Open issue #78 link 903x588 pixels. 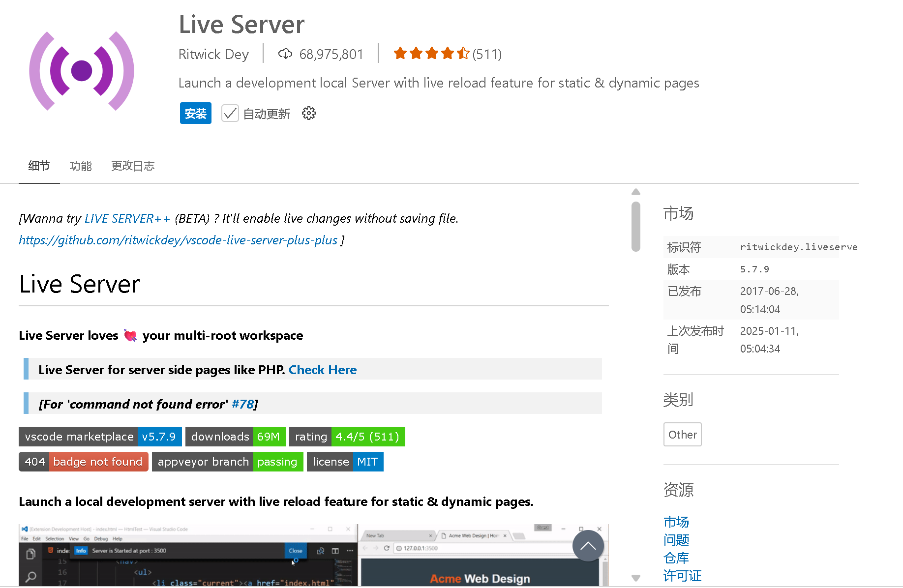point(242,404)
